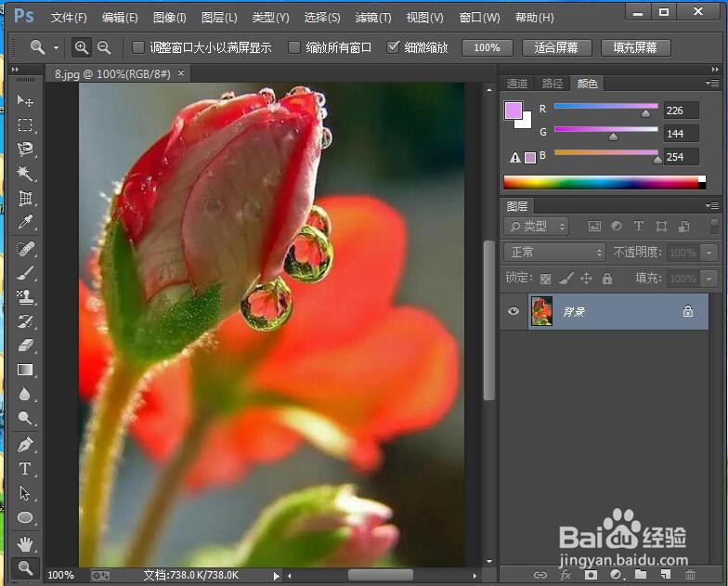This screenshot has height=586, width=728.
Task: Create a new layer
Action: (665, 575)
